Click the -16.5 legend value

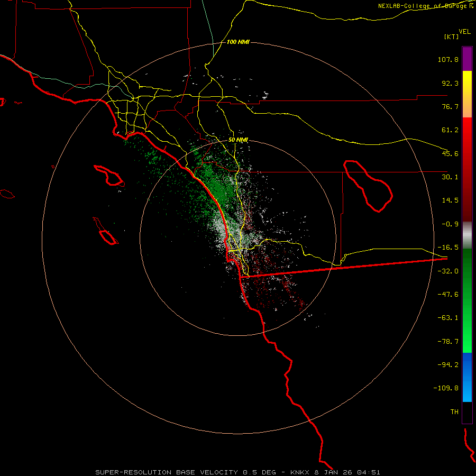click(x=448, y=248)
